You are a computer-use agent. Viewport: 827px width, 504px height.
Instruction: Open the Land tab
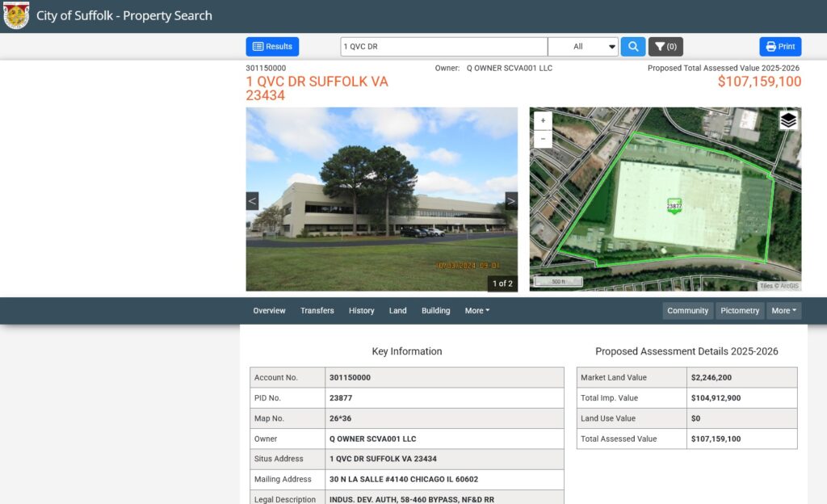(x=397, y=310)
